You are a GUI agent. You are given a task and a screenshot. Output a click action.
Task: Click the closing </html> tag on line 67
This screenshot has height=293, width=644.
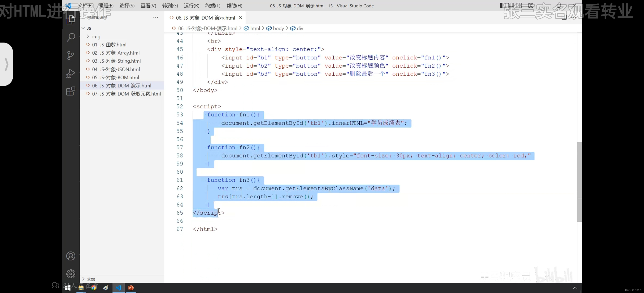pyautogui.click(x=205, y=229)
